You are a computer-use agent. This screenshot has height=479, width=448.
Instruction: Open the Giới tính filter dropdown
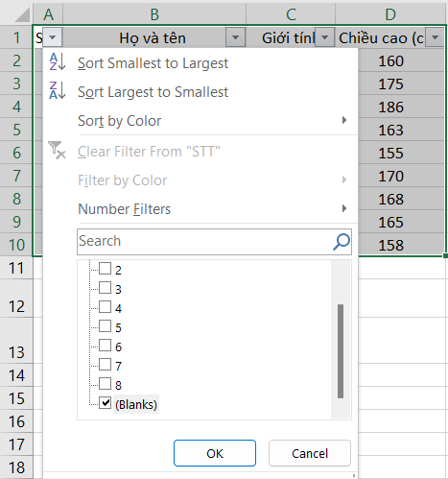pyautogui.click(x=324, y=37)
